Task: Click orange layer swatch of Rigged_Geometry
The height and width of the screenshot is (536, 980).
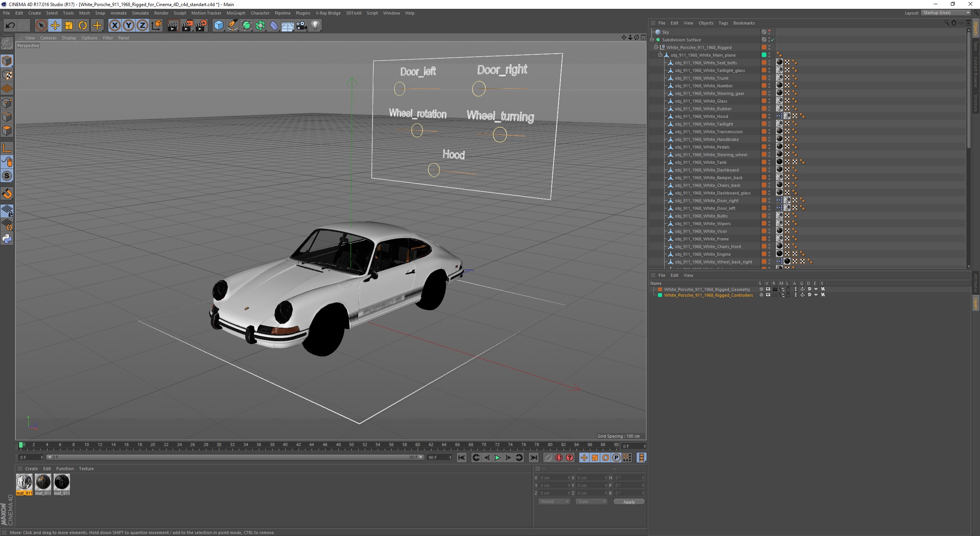Action: click(660, 289)
